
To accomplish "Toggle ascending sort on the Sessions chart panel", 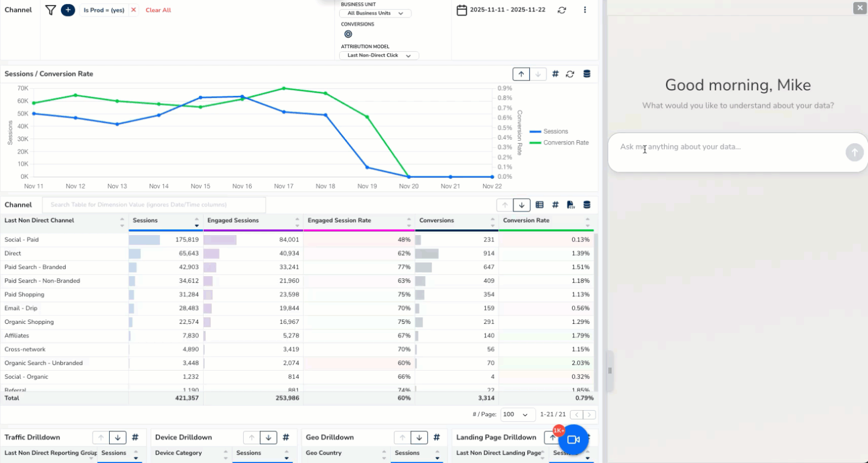I will [x=521, y=74].
